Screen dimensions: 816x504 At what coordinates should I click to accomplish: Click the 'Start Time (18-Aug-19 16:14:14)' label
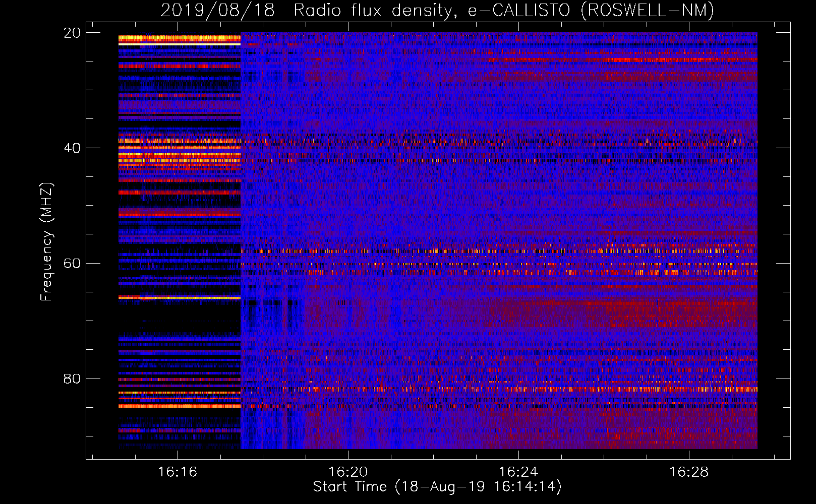(x=437, y=487)
